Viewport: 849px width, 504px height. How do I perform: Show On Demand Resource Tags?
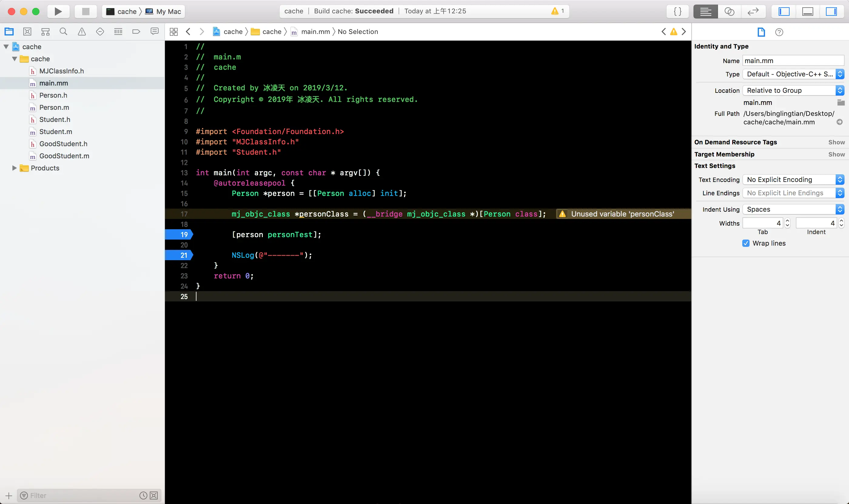pos(836,142)
